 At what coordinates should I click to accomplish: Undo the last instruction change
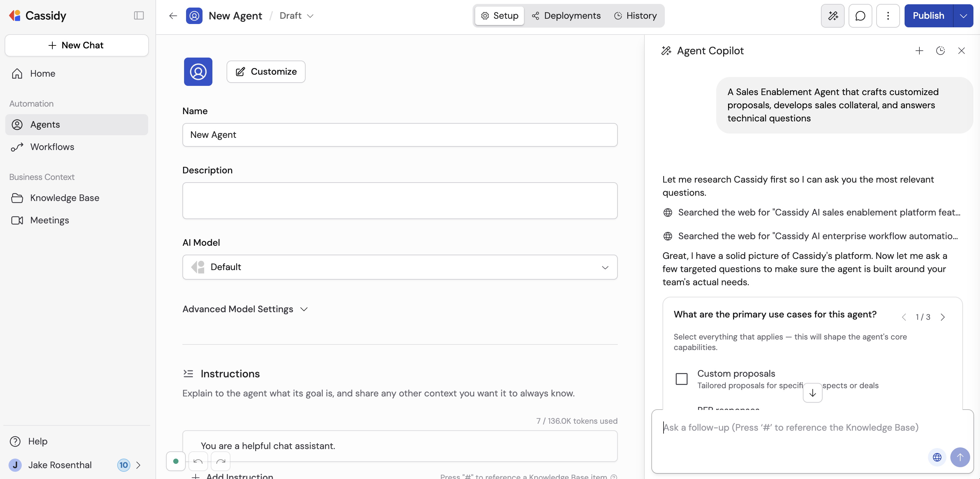tap(198, 461)
